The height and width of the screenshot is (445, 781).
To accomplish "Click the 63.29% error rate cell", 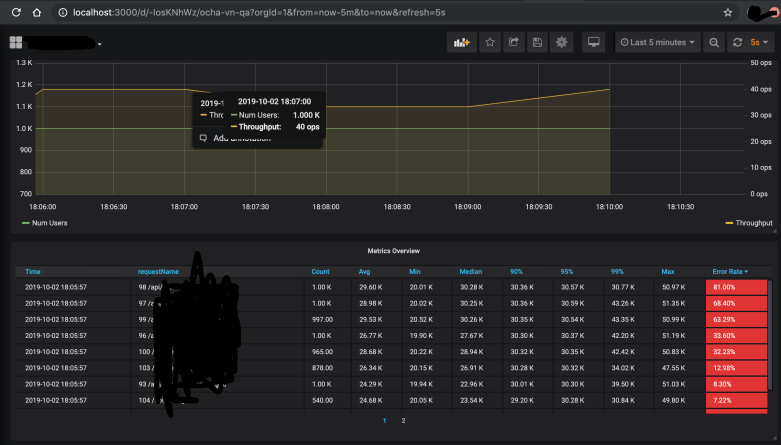I will click(736, 319).
